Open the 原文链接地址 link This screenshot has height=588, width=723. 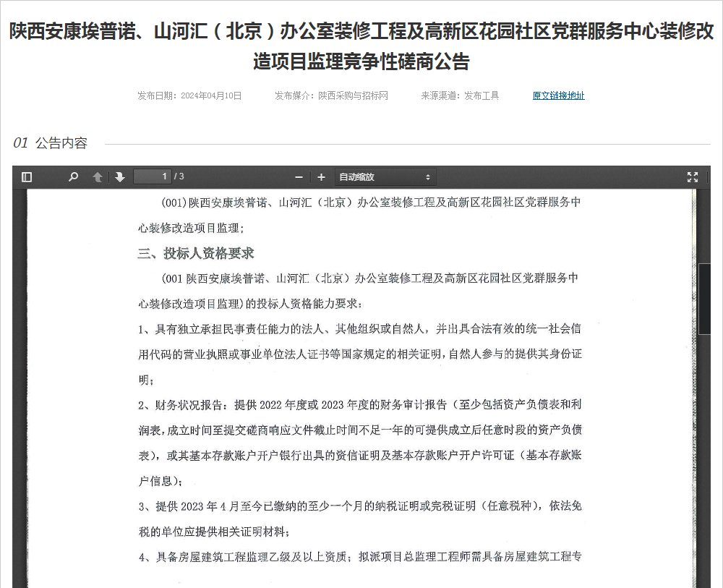pos(558,95)
